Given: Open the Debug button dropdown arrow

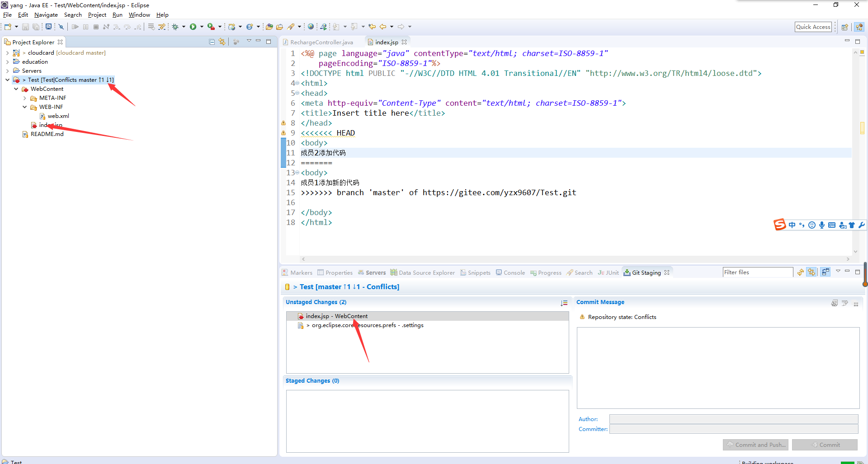Looking at the screenshot, I should (184, 27).
